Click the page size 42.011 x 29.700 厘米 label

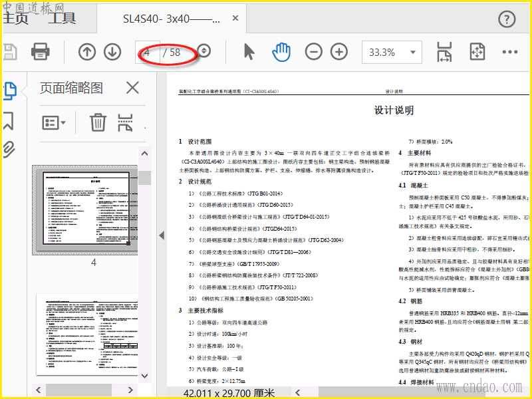pyautogui.click(x=229, y=393)
